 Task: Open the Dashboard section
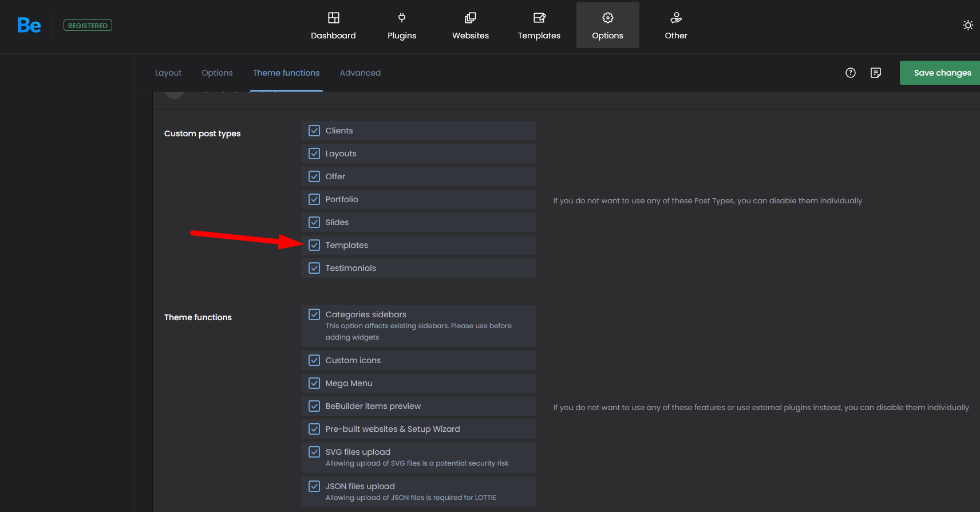[333, 26]
